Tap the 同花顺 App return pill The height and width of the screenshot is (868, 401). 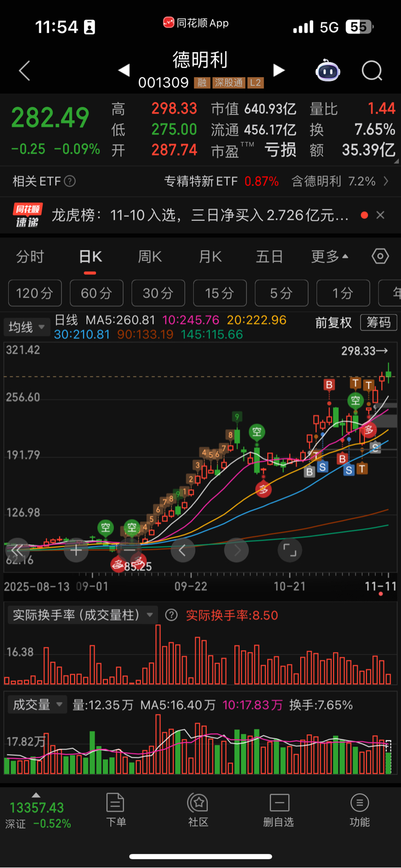click(196, 23)
